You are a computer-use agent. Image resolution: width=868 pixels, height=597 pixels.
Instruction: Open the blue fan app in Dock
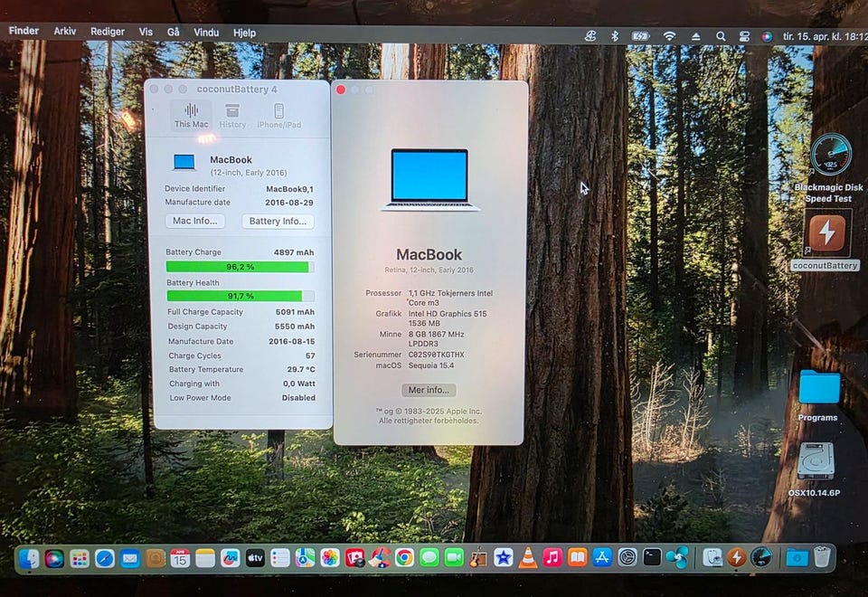(x=677, y=558)
